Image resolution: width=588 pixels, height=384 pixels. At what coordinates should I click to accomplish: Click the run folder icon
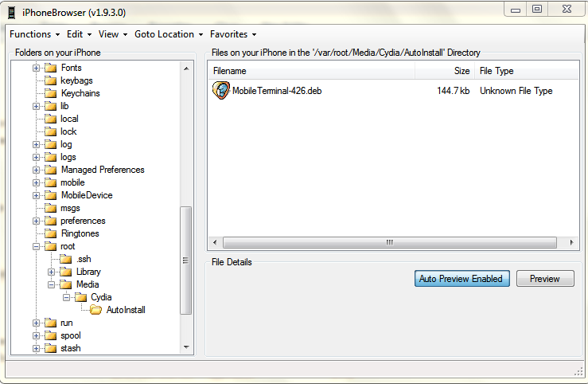(x=50, y=323)
